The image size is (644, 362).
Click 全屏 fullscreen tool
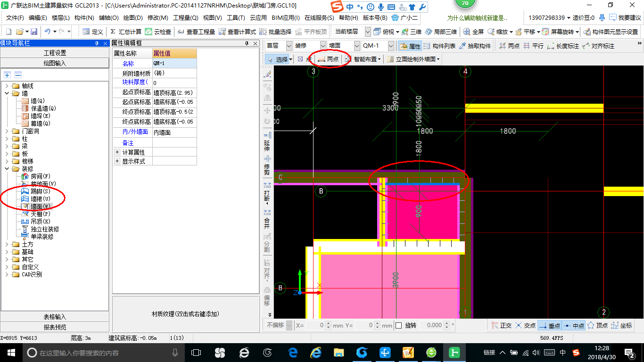pyautogui.click(x=474, y=32)
